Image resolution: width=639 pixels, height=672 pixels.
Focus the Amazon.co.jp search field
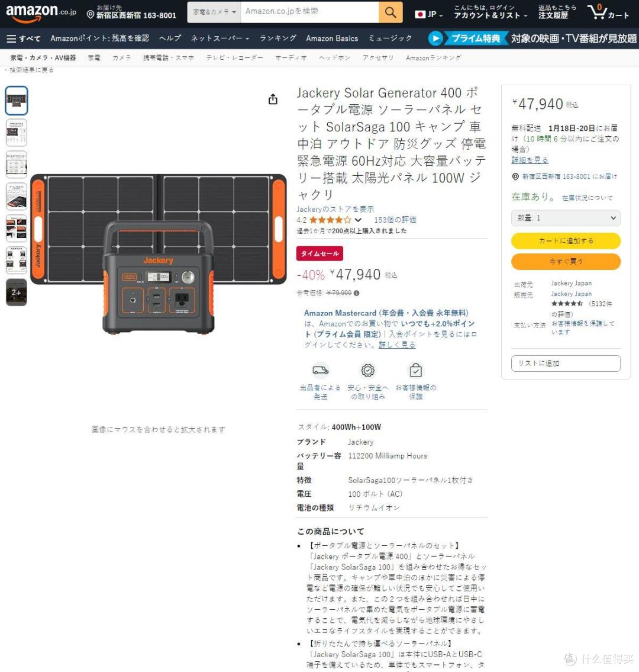(309, 12)
